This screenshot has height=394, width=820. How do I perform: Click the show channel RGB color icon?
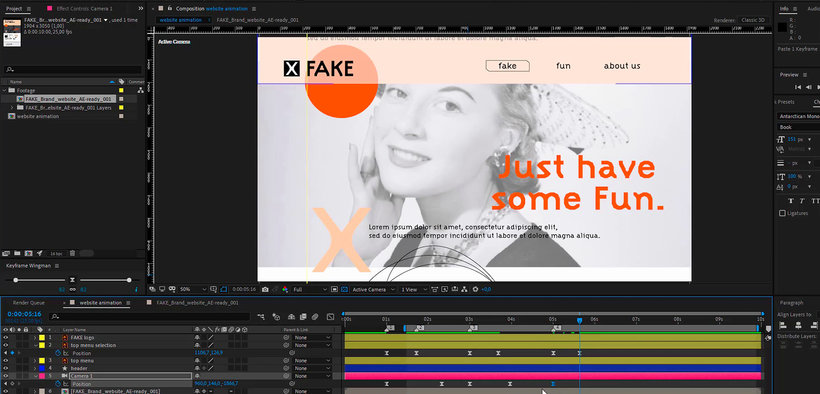pyautogui.click(x=285, y=289)
